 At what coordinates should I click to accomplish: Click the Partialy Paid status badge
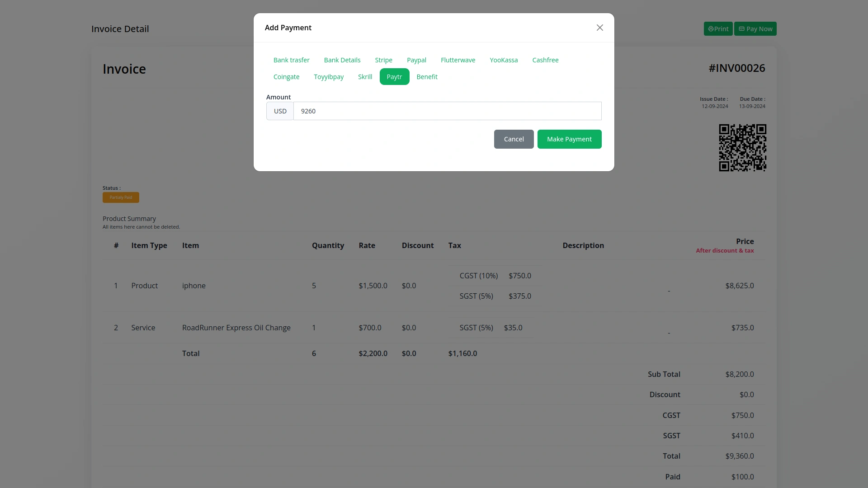pos(121,197)
